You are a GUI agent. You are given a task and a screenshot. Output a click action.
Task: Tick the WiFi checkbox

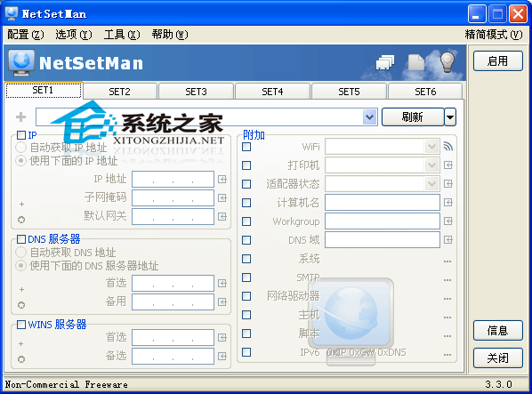(246, 147)
